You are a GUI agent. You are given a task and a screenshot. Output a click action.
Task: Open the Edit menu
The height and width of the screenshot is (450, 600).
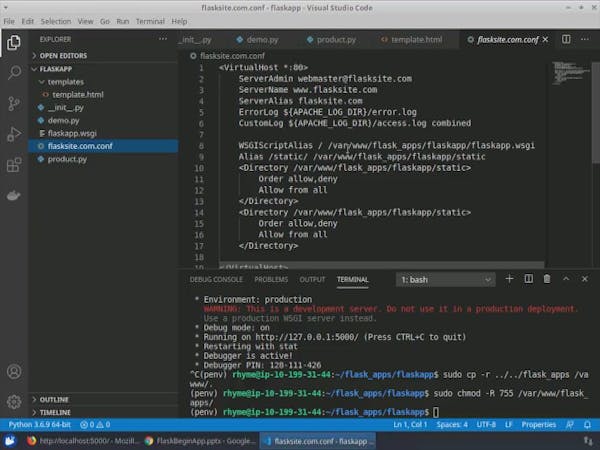[28, 21]
